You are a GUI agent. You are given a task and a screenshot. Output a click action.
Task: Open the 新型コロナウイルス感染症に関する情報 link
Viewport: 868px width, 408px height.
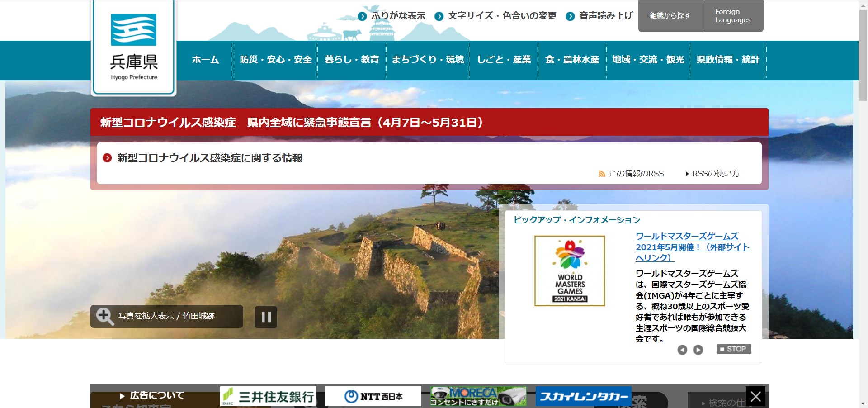click(x=210, y=159)
